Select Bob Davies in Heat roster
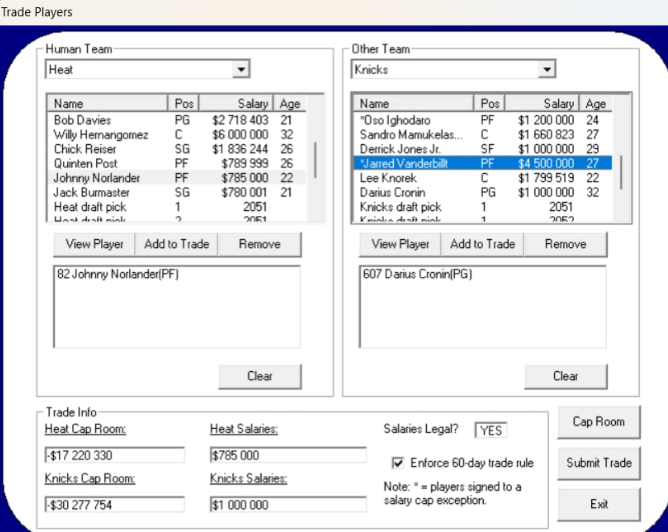Viewport: 668px width, 532px height. [177, 120]
